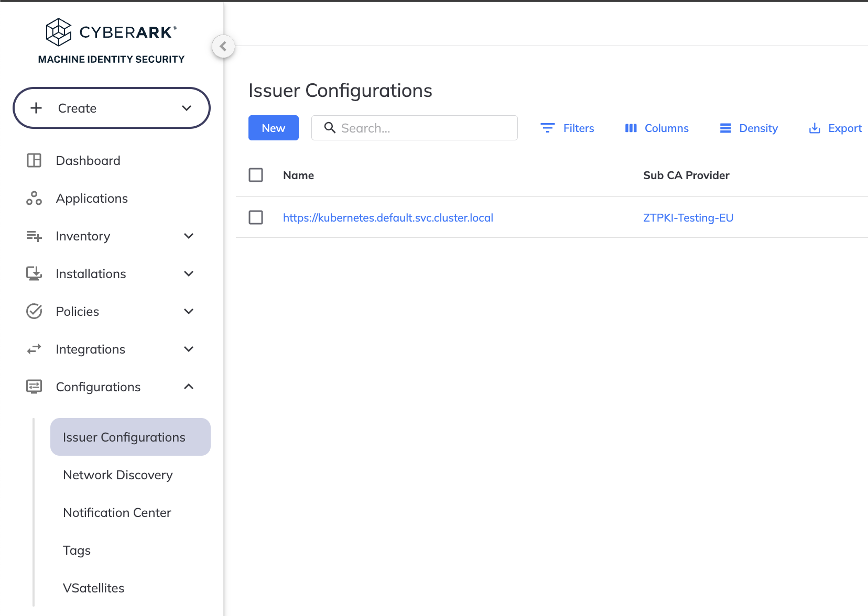
Task: Open Network Discovery in the sidebar
Action: pos(118,475)
